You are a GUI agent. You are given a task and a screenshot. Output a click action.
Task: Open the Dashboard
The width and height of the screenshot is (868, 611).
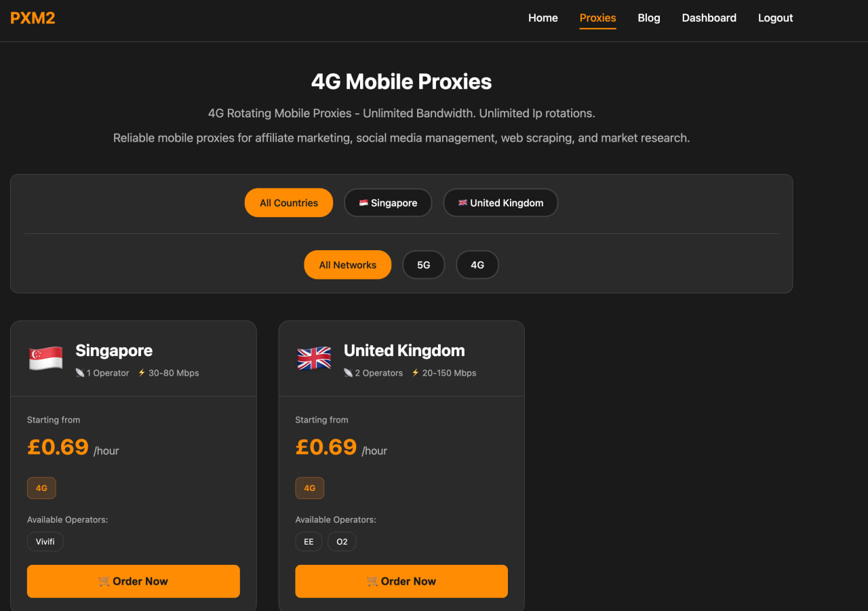click(x=709, y=18)
